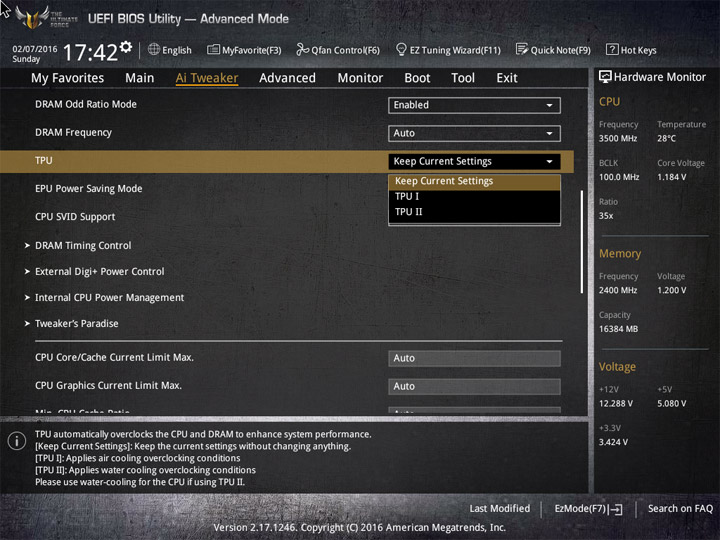Viewport: 720px width, 540px height.
Task: Open the Monitor tab
Action: point(360,78)
